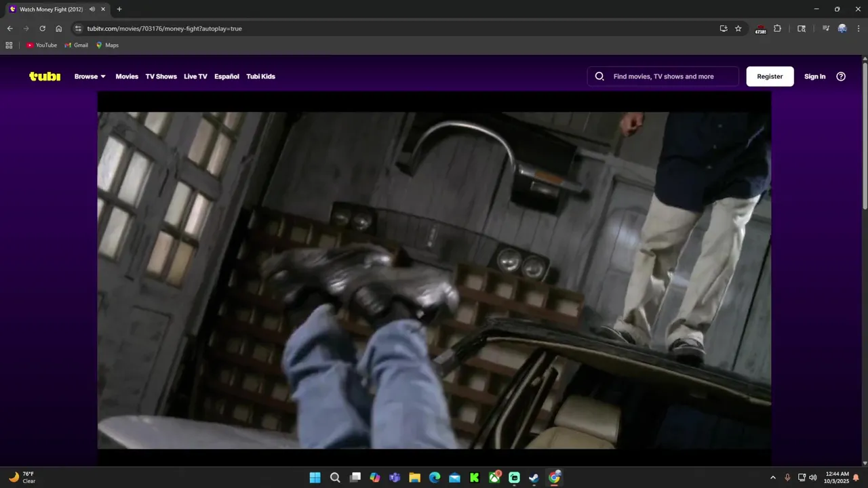This screenshot has width=868, height=488.
Task: Go to the browser home page
Action: (x=58, y=28)
